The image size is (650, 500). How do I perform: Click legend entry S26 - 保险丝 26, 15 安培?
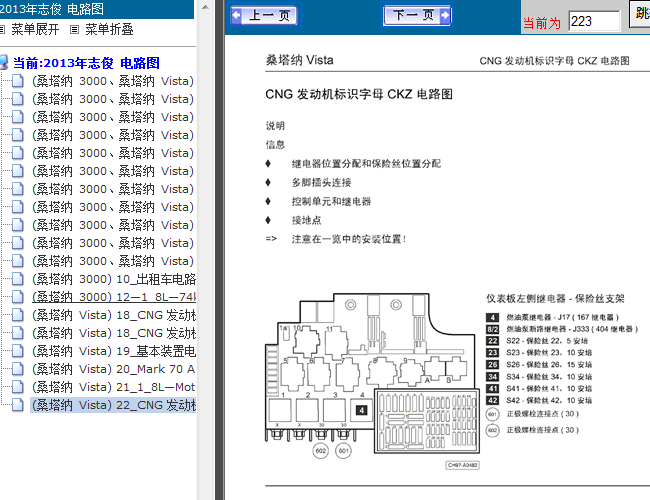(549, 365)
